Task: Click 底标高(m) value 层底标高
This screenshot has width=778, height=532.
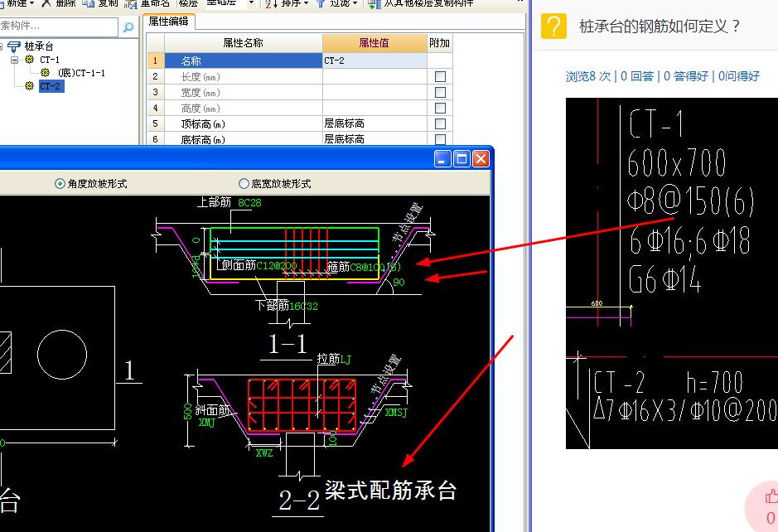Action: point(345,139)
